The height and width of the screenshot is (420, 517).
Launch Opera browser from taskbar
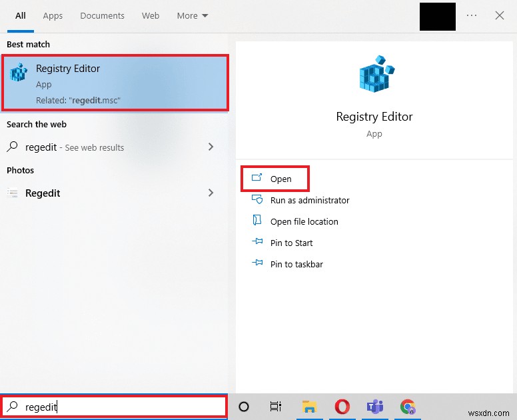tap(342, 407)
